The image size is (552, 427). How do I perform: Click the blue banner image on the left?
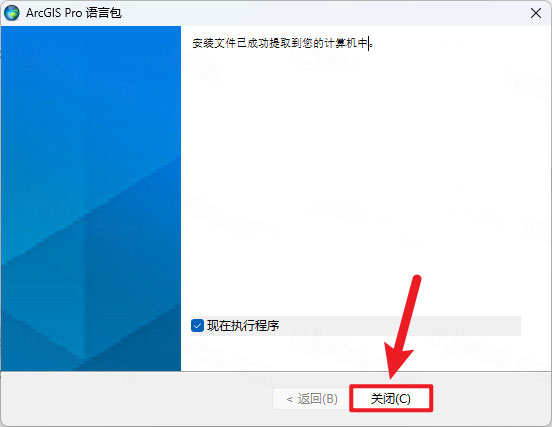pyautogui.click(x=91, y=198)
